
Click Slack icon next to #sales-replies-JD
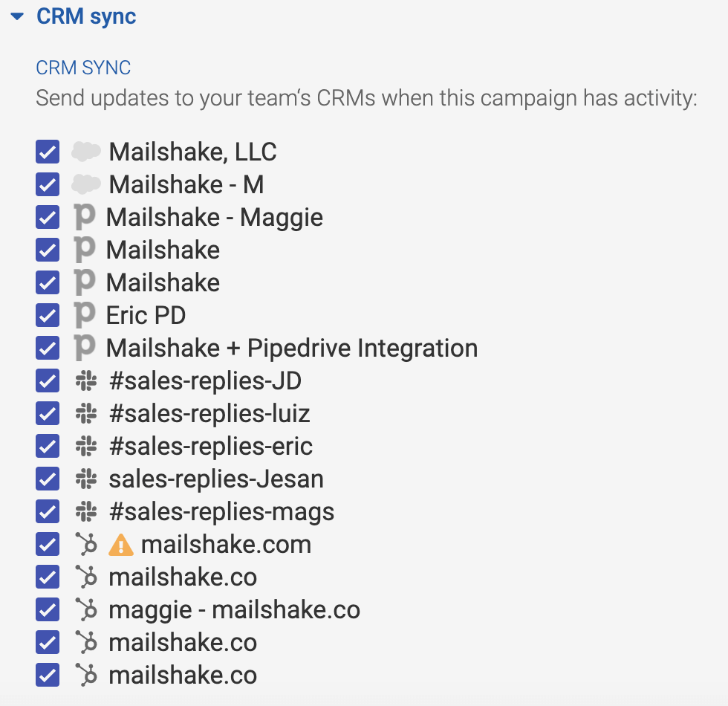(x=86, y=381)
